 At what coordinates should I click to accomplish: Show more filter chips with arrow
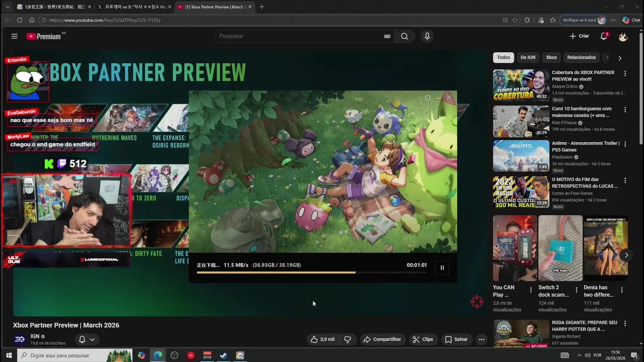click(619, 58)
